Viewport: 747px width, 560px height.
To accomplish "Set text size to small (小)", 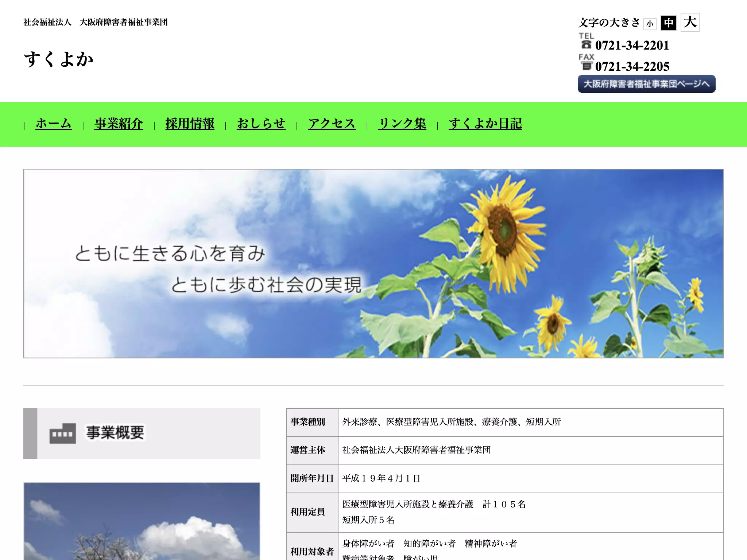I will point(650,24).
